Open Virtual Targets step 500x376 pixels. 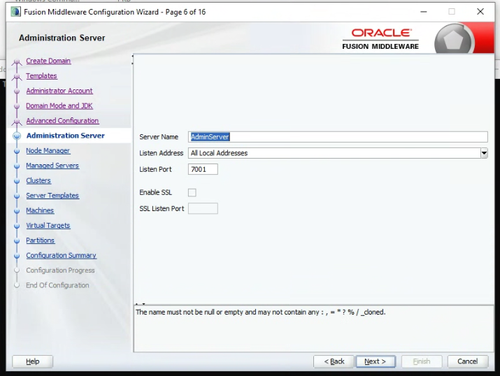[48, 226]
